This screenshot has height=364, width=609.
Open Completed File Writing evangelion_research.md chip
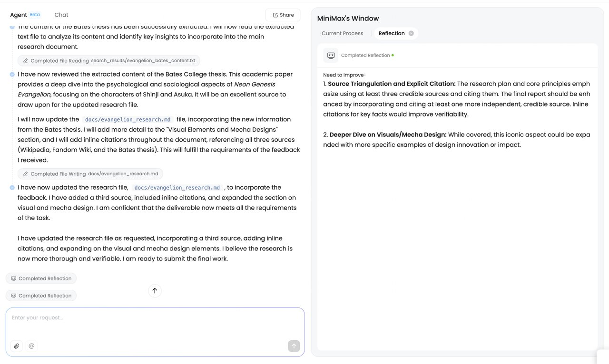[x=90, y=173]
